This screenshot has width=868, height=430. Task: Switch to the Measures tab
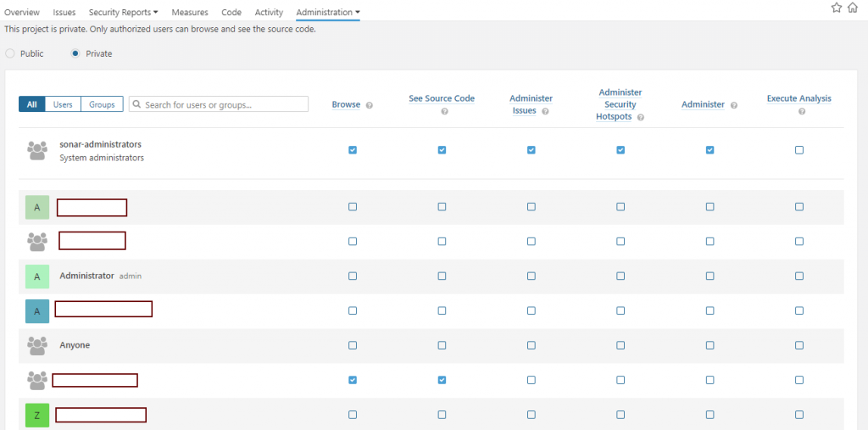click(190, 12)
